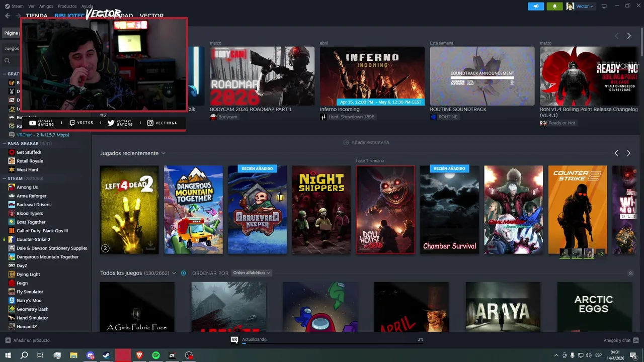Select DayZ in the sidebar
This screenshot has width=644, height=362.
click(22, 265)
